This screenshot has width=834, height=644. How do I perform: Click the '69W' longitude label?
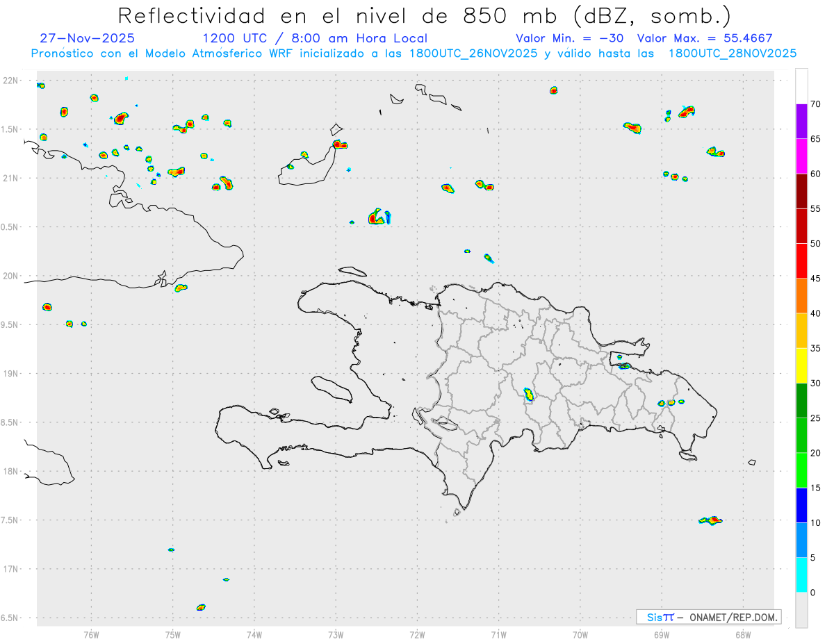tap(662, 634)
